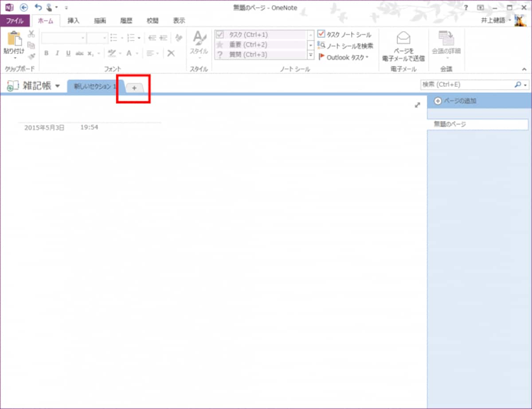Click the font color A icon
This screenshot has width=532, height=409.
pos(129,53)
